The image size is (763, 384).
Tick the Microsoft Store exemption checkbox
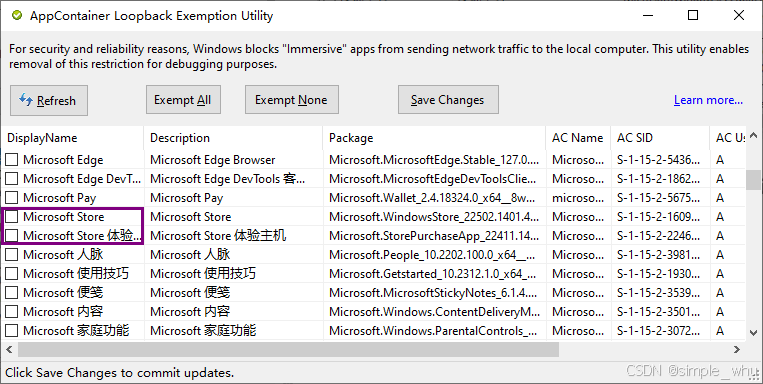click(12, 217)
